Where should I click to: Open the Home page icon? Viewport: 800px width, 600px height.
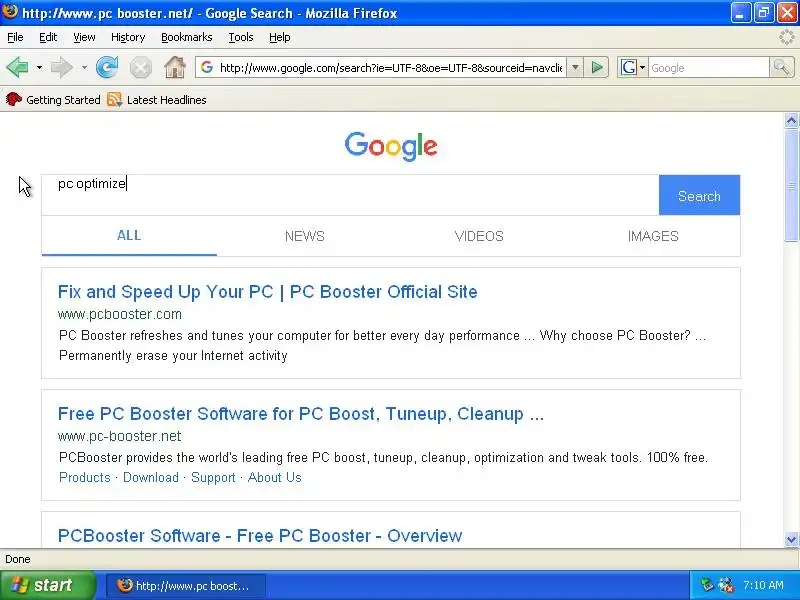click(x=174, y=67)
